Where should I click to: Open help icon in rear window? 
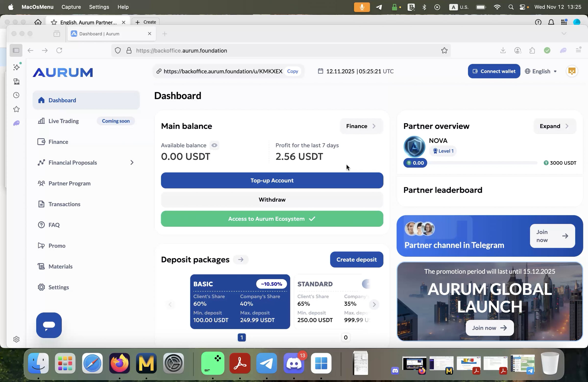coord(538,22)
